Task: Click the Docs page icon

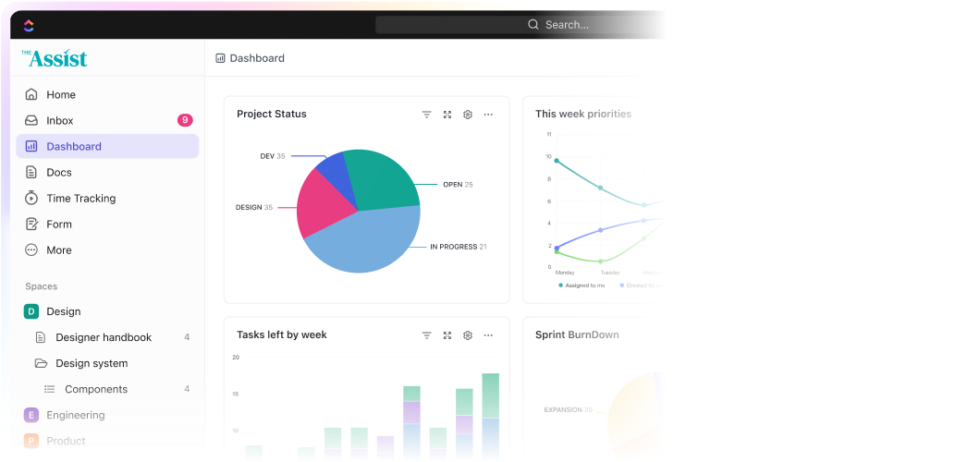Action: (31, 172)
